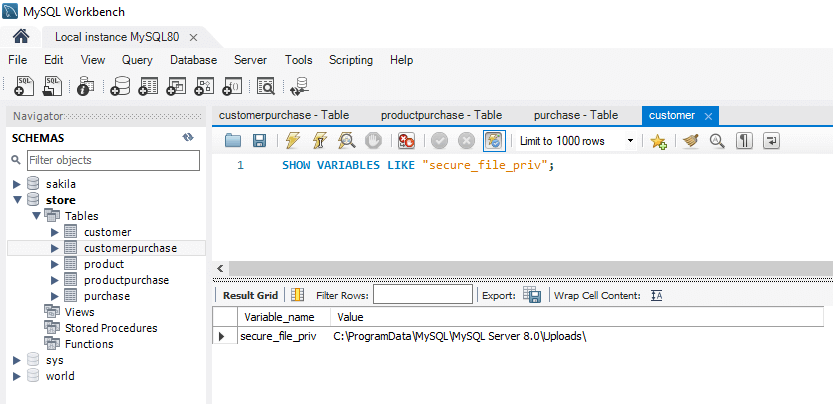Select the Result Grid button

tap(250, 296)
